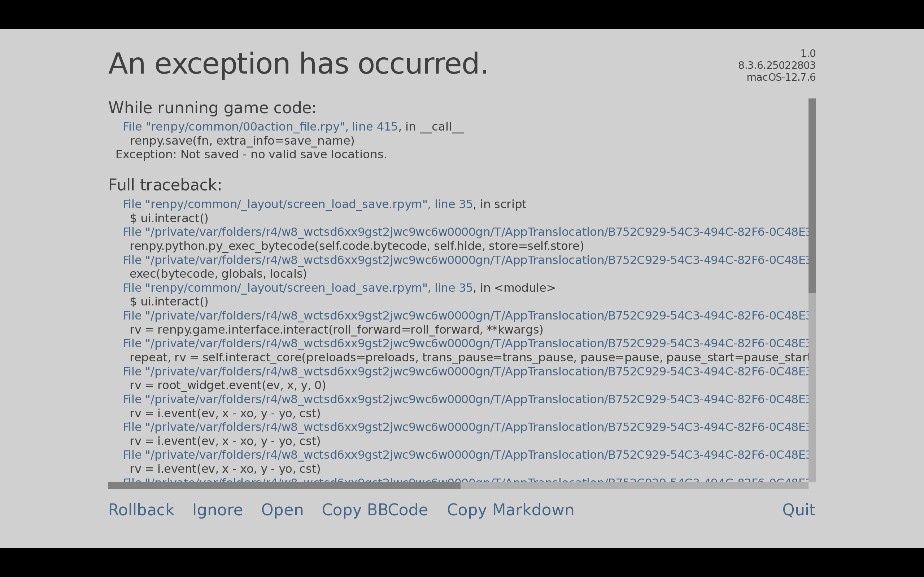The width and height of the screenshot is (924, 577).
Task: Open the 00action_file.rpy line 415 link
Action: (260, 127)
